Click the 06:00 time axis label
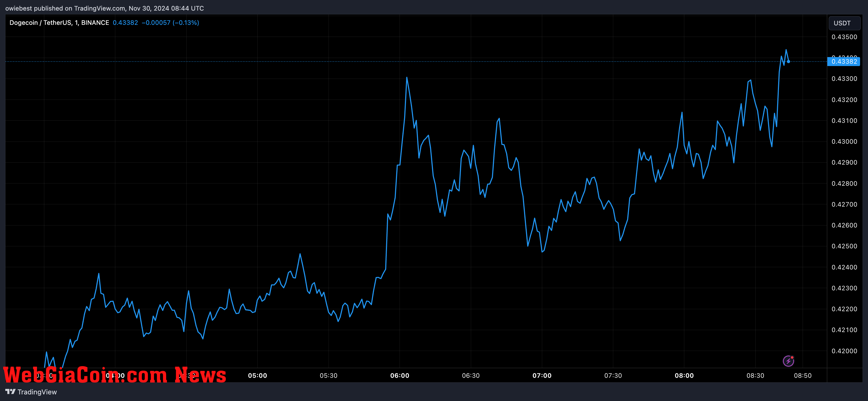868x401 pixels. pyautogui.click(x=400, y=375)
